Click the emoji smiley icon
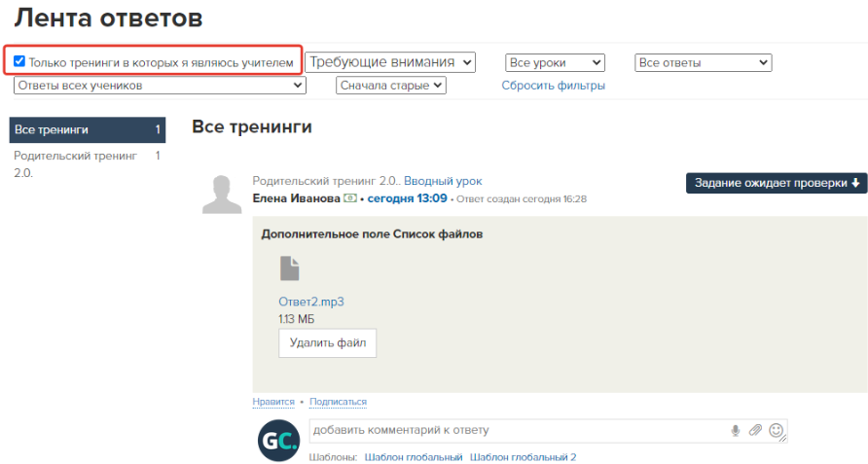This screenshot has height=464, width=868. 777,430
